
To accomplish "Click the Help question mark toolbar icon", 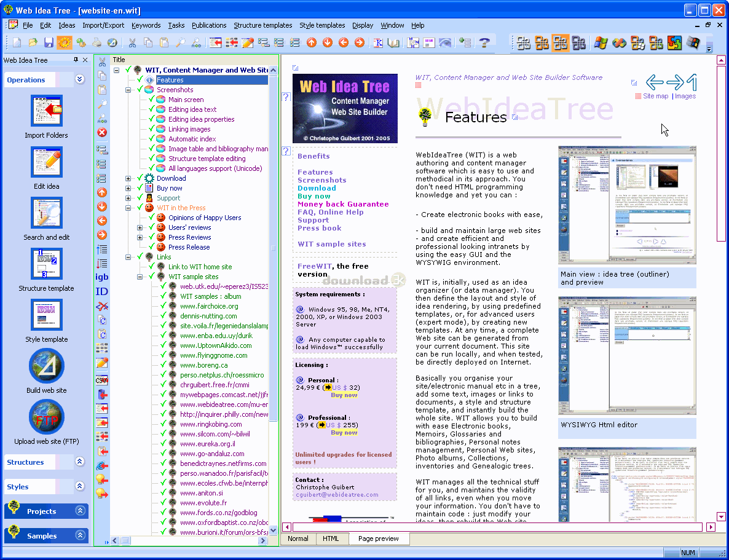I will [x=484, y=42].
